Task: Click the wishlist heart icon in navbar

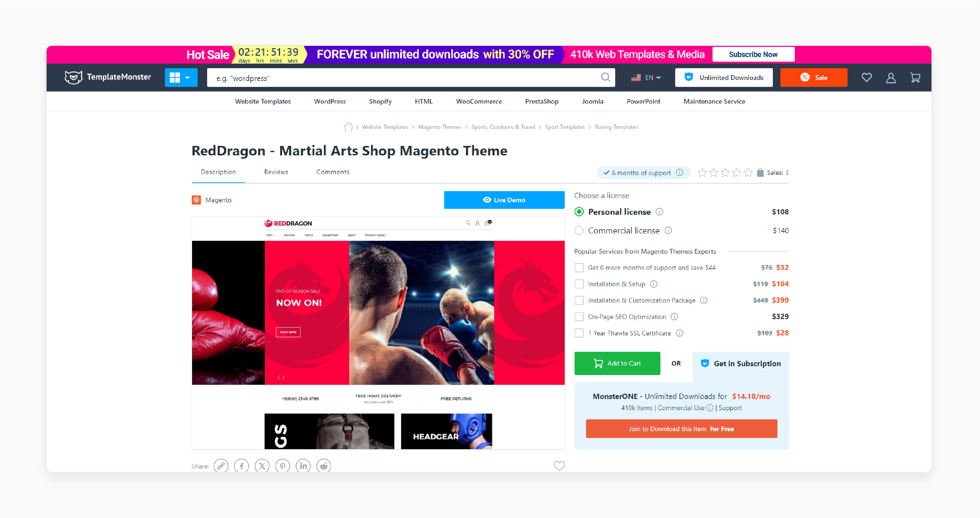Action: 867,78
